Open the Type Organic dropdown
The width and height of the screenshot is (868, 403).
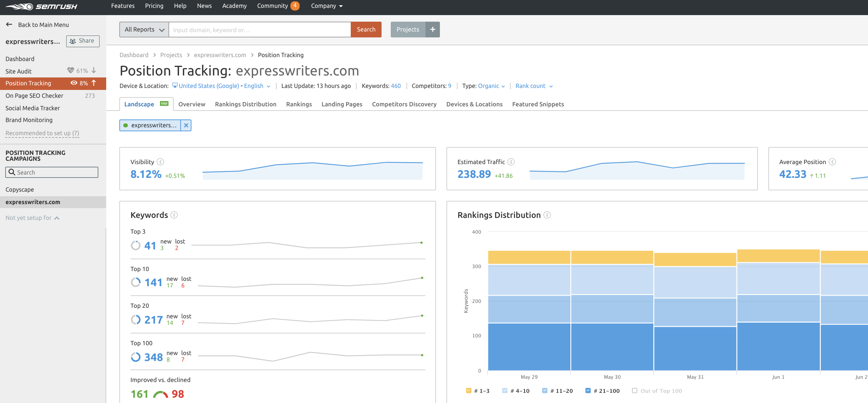click(x=491, y=86)
